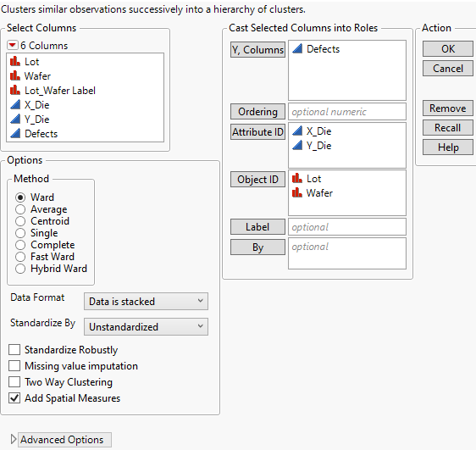This screenshot has width=476, height=450.
Task: Click the Cancel button
Action: 448,69
